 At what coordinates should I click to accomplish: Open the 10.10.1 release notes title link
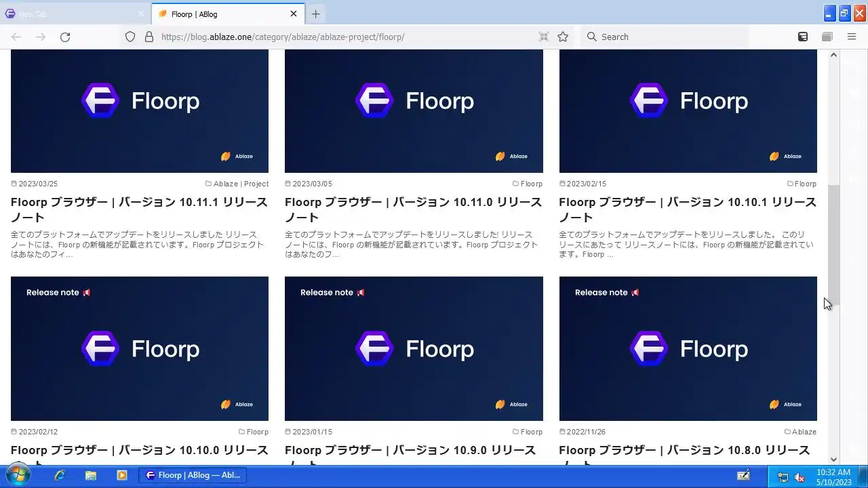[688, 209]
